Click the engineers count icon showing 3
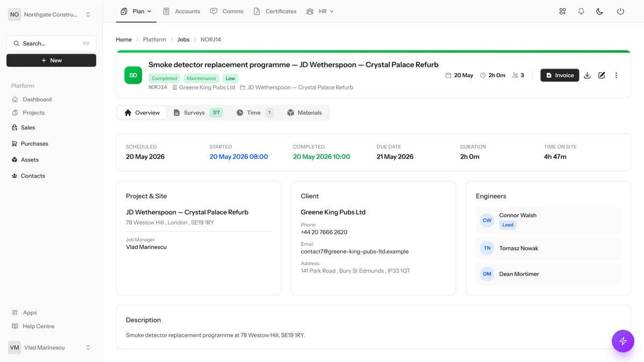This screenshot has height=362, width=644. pyautogui.click(x=515, y=76)
